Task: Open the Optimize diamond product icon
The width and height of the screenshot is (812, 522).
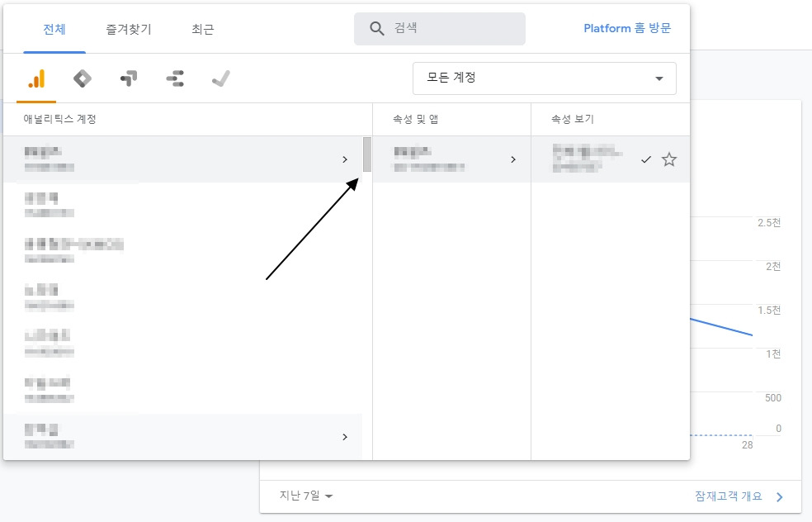Action: point(83,78)
